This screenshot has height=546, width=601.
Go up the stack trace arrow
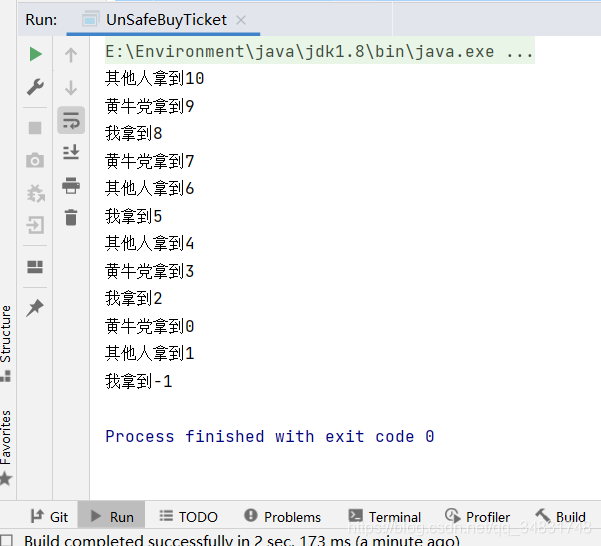click(71, 55)
